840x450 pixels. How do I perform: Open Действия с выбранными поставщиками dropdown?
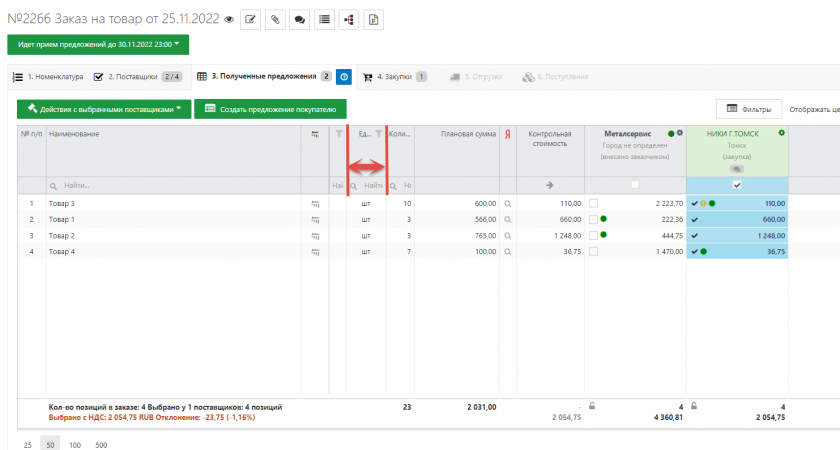[102, 109]
